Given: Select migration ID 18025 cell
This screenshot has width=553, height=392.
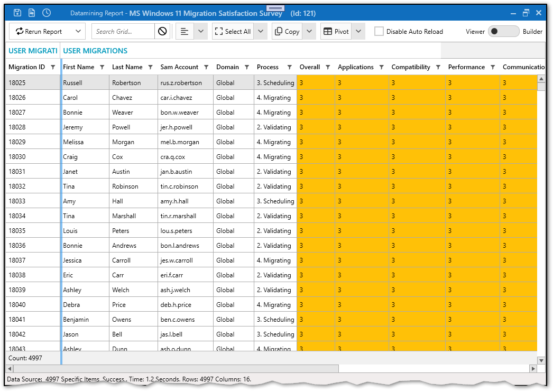Looking at the screenshot, I should [x=33, y=82].
